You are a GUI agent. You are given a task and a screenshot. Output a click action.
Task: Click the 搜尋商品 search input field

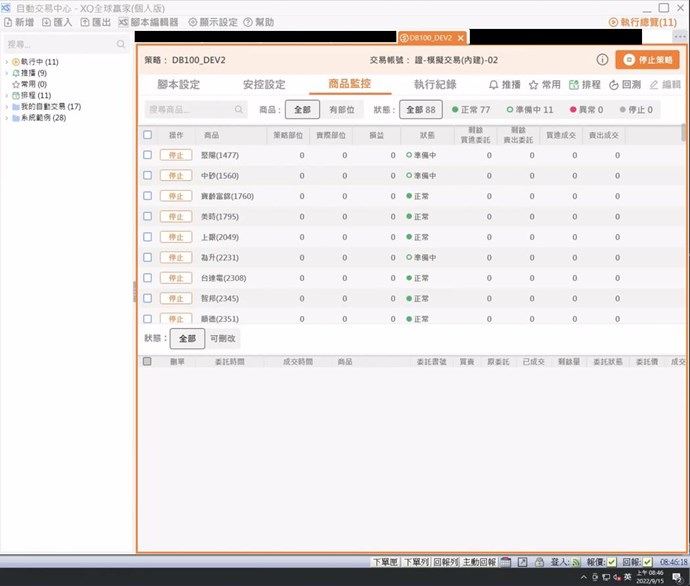coord(190,110)
